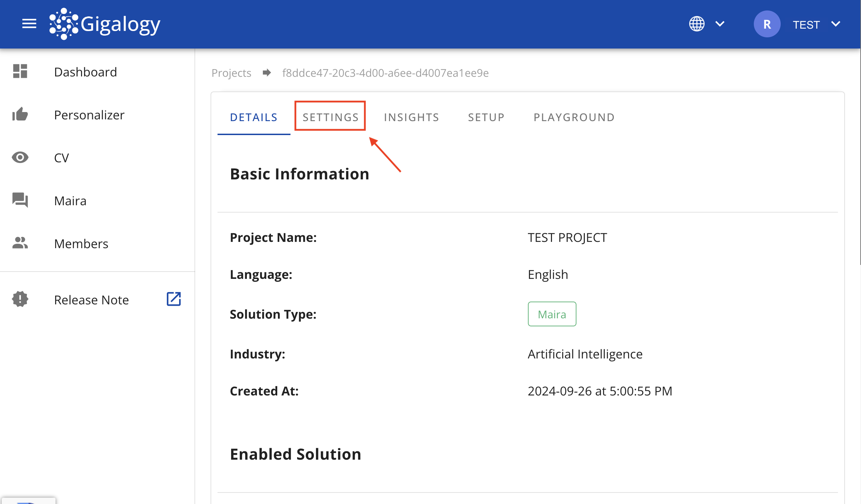
Task: Click the SETUP tab
Action: (486, 118)
